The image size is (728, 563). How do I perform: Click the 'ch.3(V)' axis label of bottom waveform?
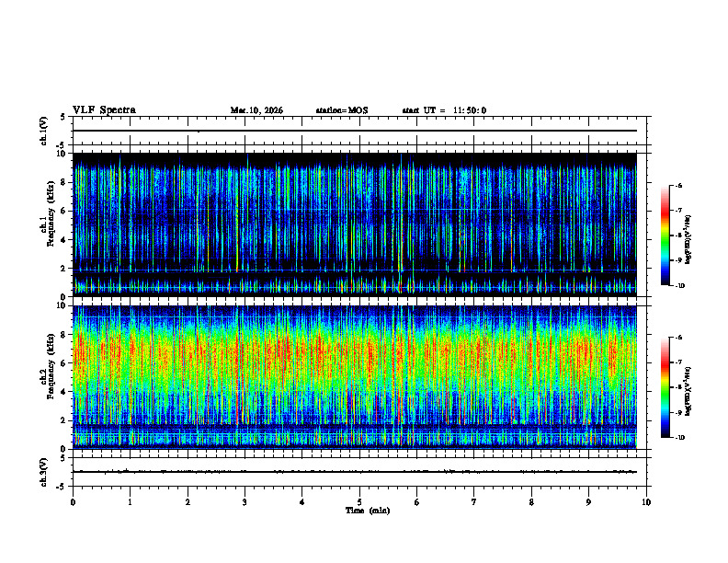pos(43,472)
